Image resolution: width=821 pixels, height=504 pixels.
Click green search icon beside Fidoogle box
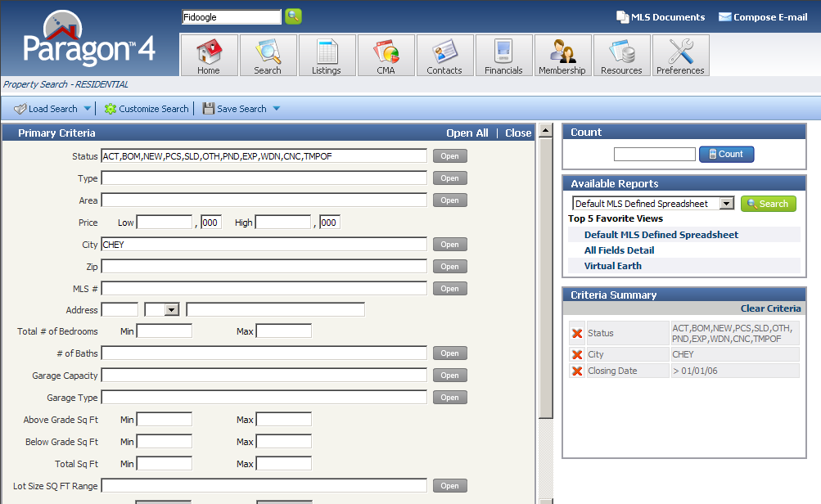click(293, 16)
